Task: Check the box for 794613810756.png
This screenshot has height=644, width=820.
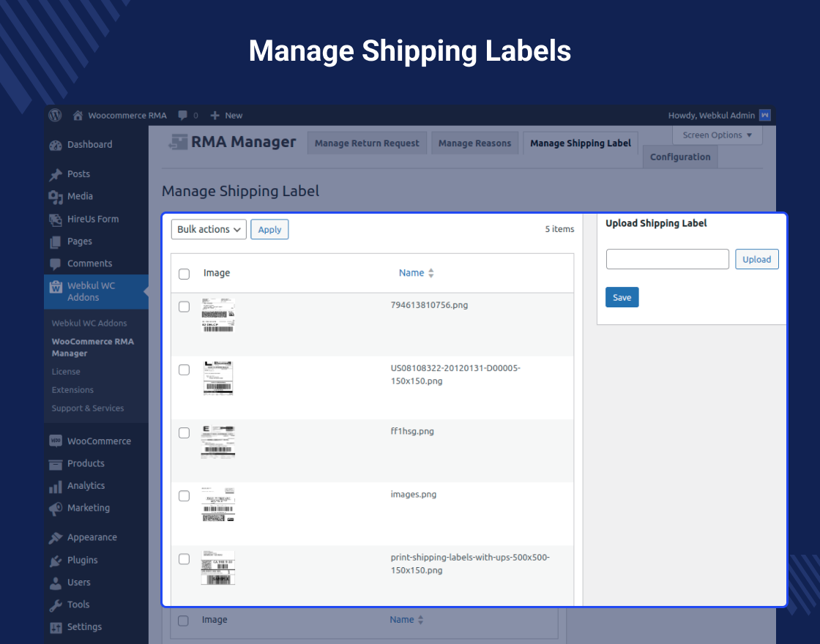Action: tap(184, 307)
